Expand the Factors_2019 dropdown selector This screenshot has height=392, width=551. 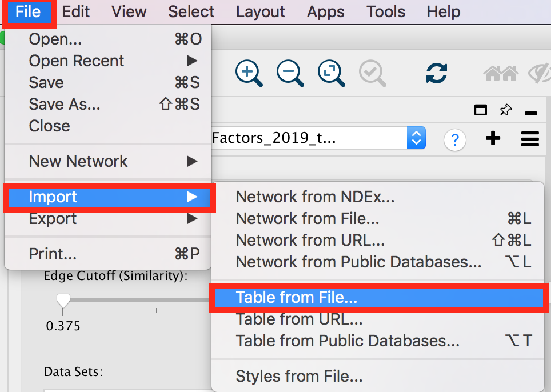click(416, 138)
